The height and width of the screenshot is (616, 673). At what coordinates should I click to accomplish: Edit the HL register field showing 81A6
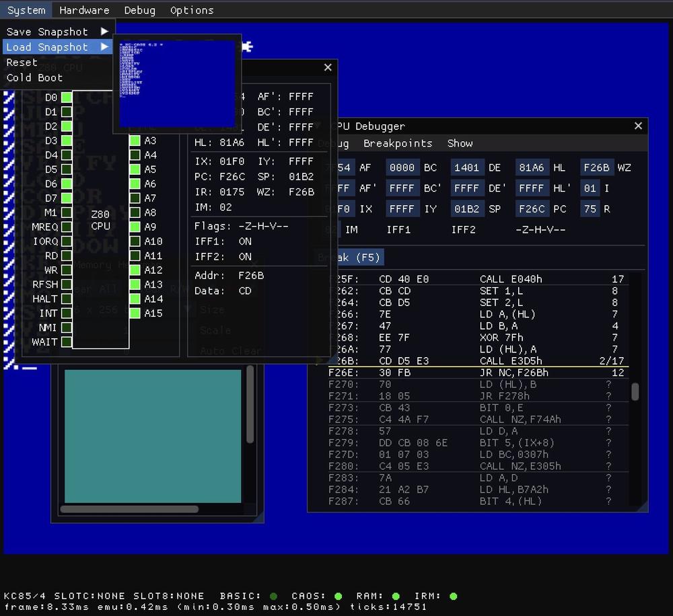point(532,167)
